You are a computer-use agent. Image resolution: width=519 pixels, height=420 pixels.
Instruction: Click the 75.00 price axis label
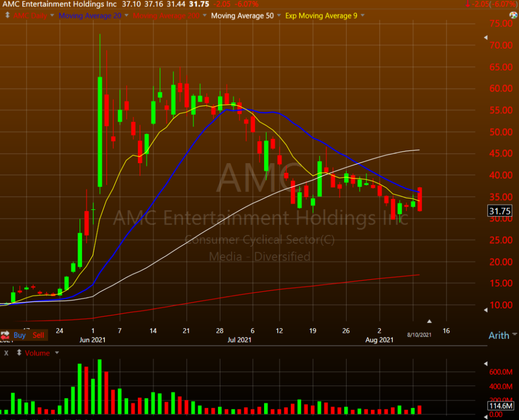[x=501, y=23]
